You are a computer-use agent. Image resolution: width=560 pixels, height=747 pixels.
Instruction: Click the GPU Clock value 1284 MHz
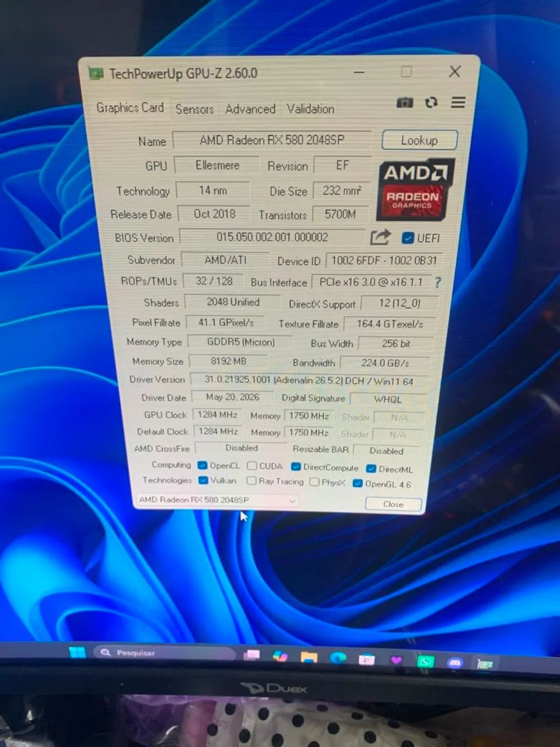click(x=218, y=414)
